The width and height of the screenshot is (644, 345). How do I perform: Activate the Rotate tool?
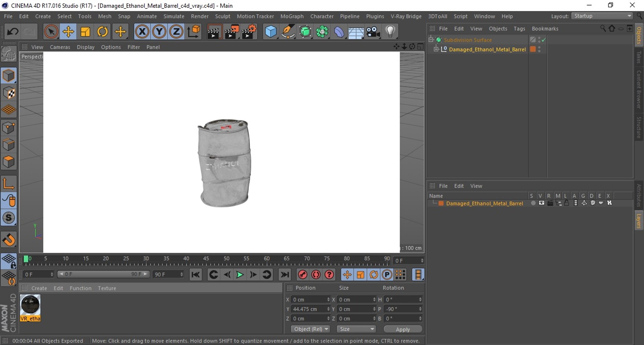pyautogui.click(x=103, y=32)
